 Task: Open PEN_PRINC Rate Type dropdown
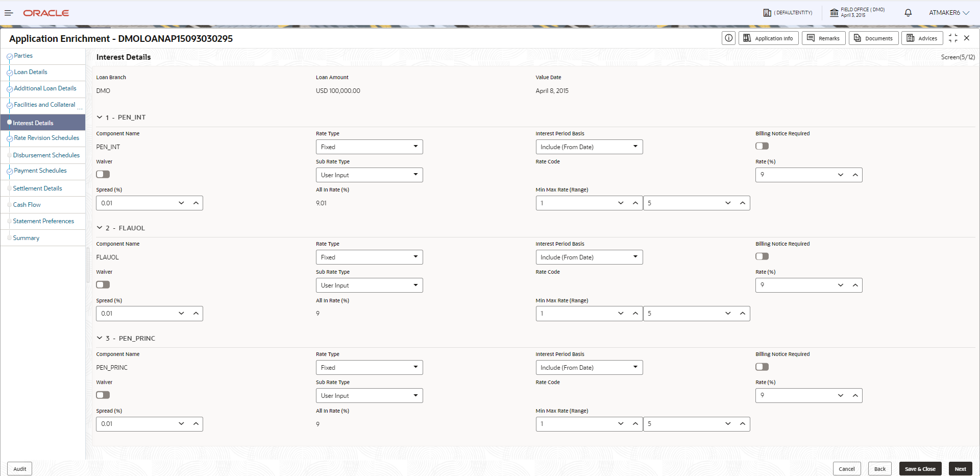coord(369,367)
